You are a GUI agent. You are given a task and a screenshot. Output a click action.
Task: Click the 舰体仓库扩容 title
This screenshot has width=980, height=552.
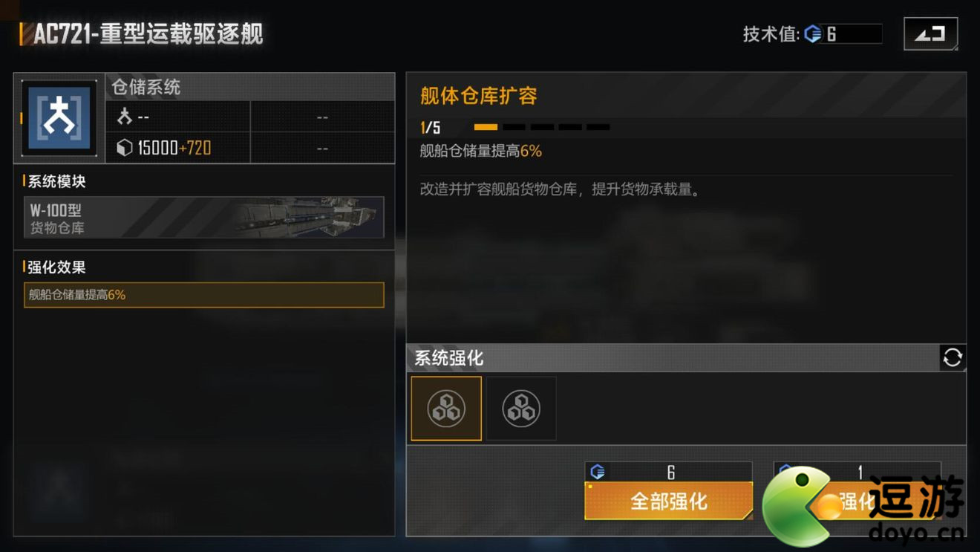point(479,96)
